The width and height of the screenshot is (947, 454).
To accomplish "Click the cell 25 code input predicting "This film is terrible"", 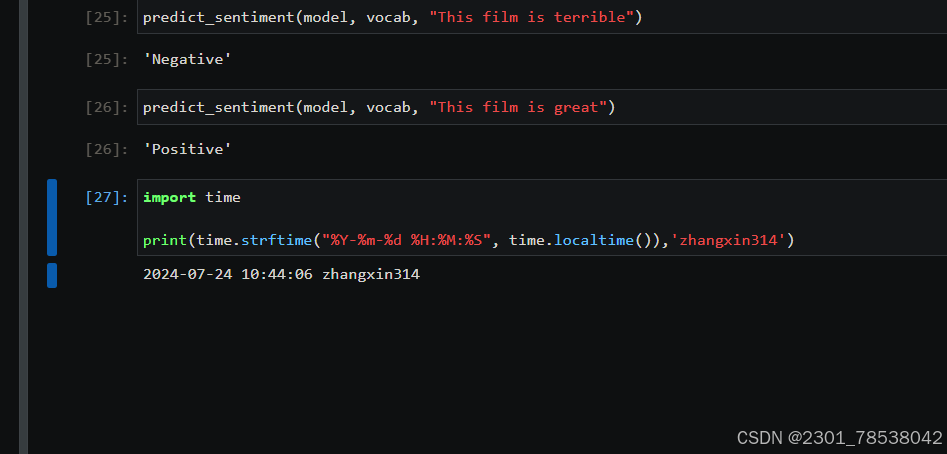I will pyautogui.click(x=542, y=17).
